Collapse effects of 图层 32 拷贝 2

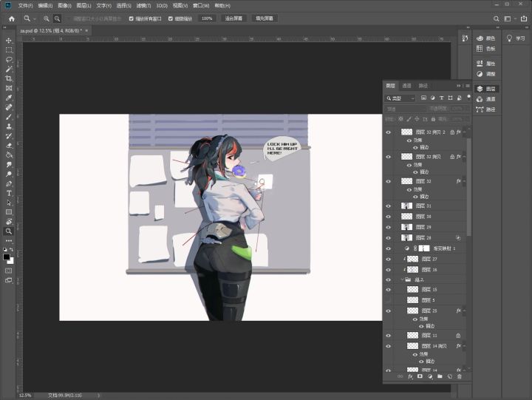tap(465, 132)
